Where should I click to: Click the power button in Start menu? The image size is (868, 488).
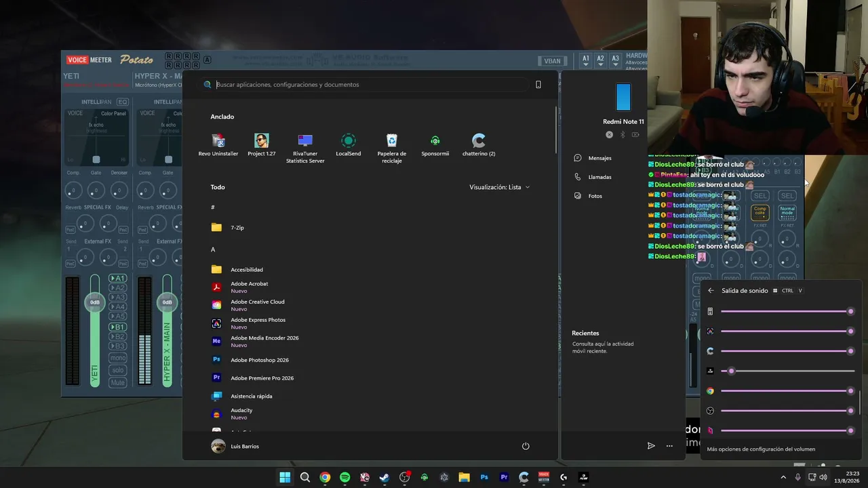pos(526,446)
